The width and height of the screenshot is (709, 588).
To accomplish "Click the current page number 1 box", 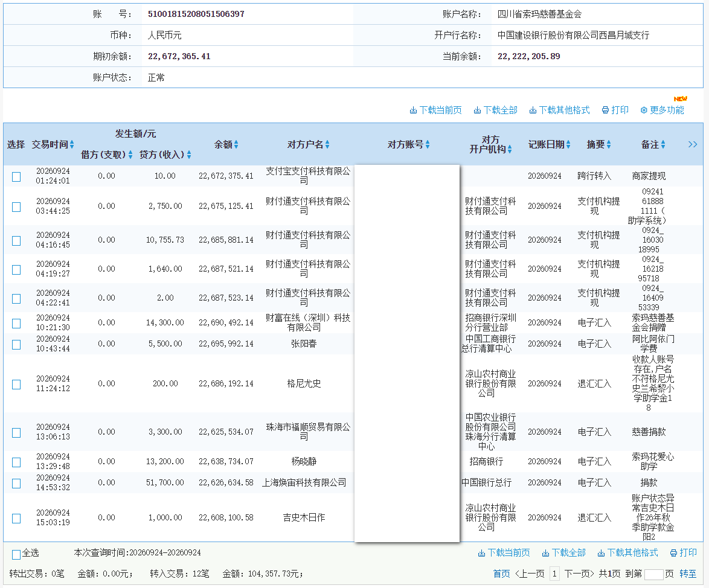I will pyautogui.click(x=555, y=574).
